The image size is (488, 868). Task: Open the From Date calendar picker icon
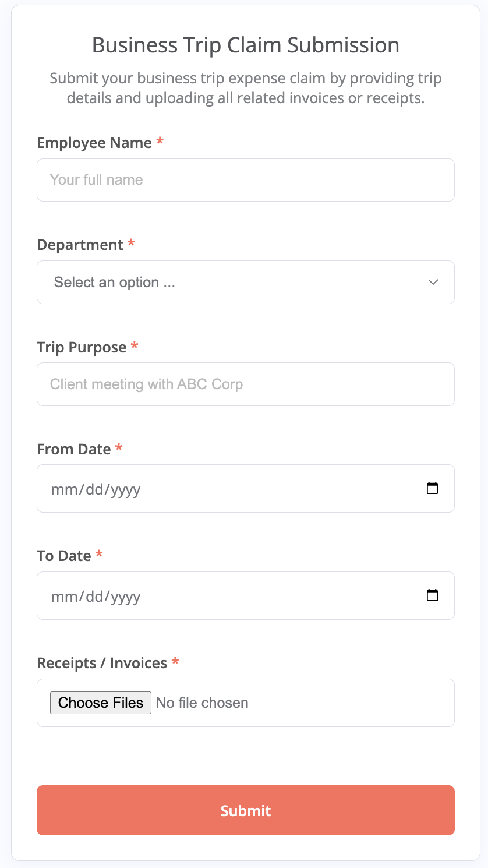(433, 488)
